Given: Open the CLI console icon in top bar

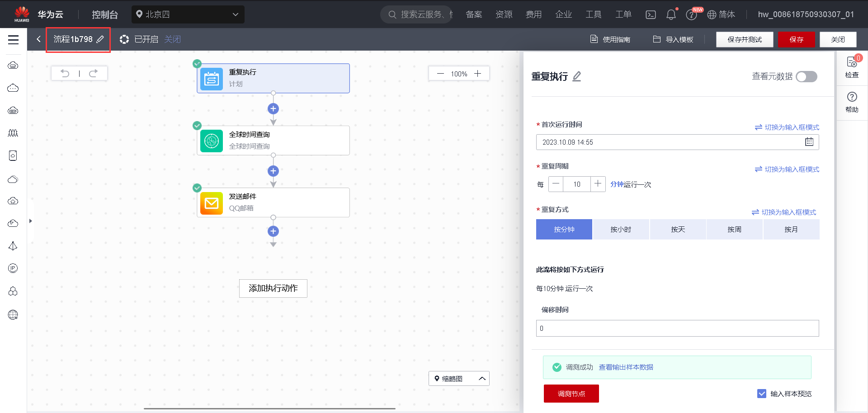Looking at the screenshot, I should pos(651,14).
